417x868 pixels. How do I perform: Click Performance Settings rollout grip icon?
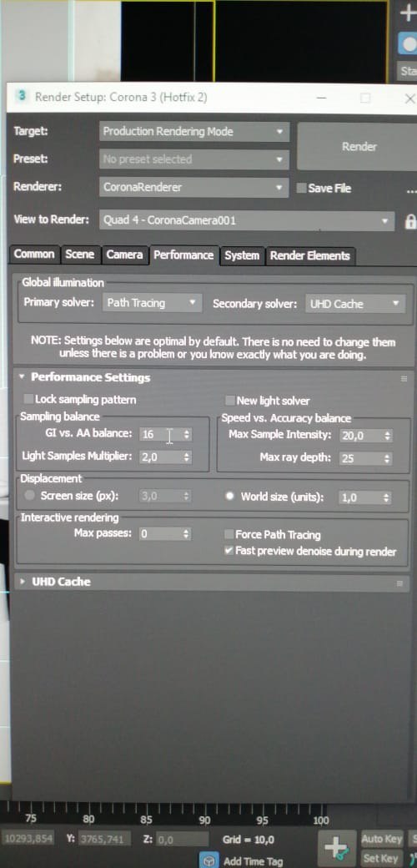tap(404, 379)
